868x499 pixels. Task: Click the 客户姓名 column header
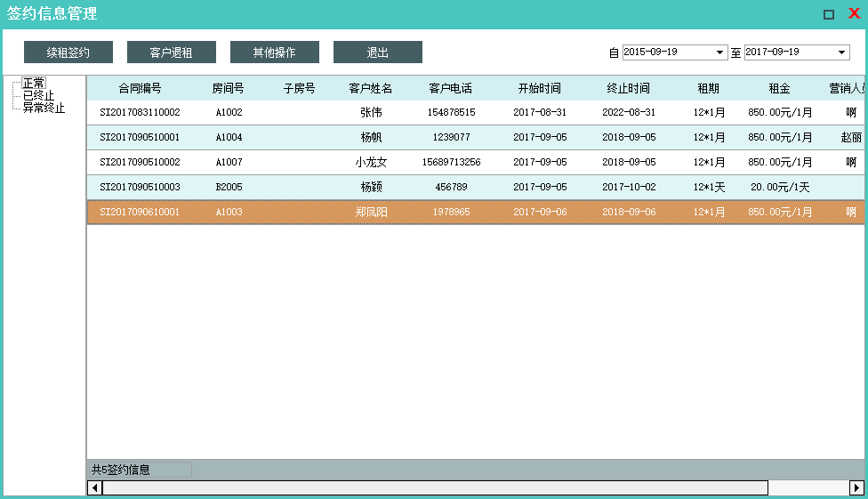tap(371, 89)
